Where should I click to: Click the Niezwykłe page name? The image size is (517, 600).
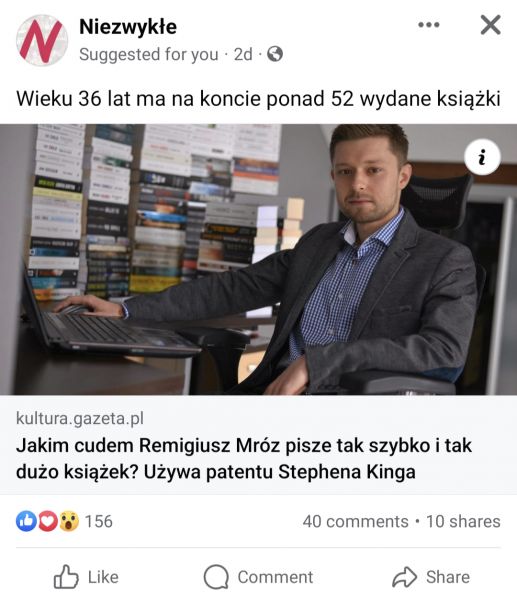[x=128, y=27]
